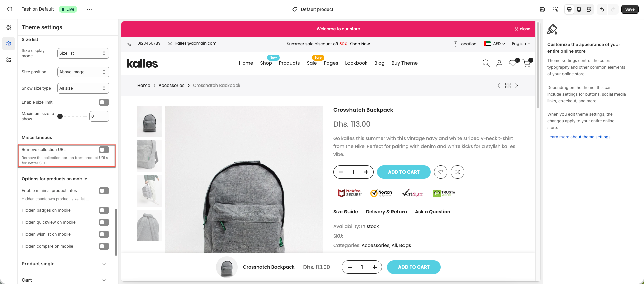The width and height of the screenshot is (644, 284).
Task: Open the Lookbook menu item
Action: [x=356, y=63]
